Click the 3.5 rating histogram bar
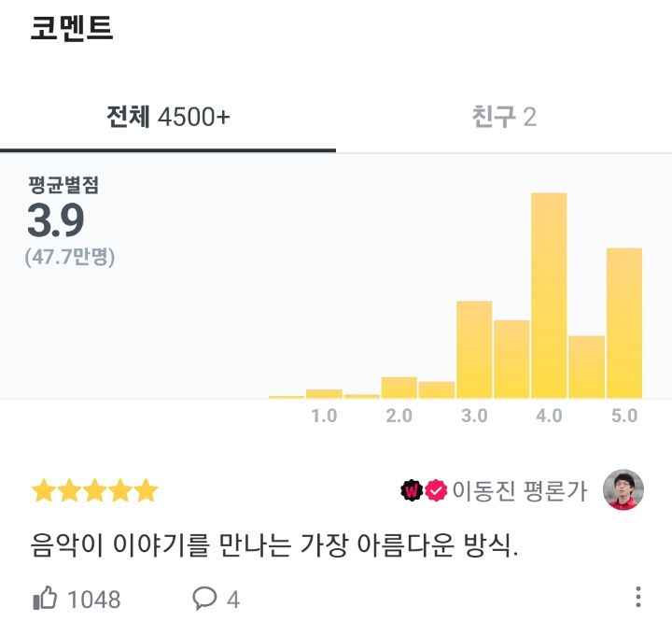 (511, 359)
